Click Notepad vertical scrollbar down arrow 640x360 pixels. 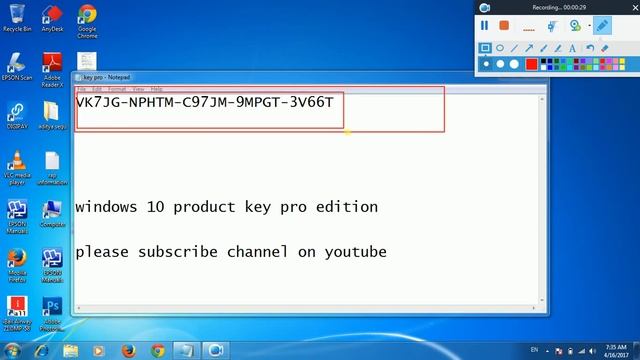point(542,300)
